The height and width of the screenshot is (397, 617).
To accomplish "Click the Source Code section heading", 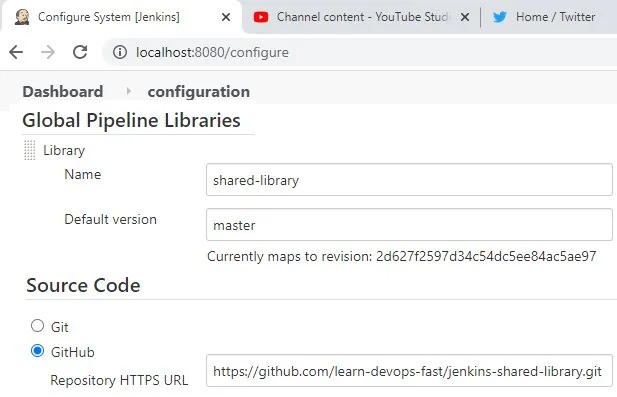I will [x=83, y=285].
